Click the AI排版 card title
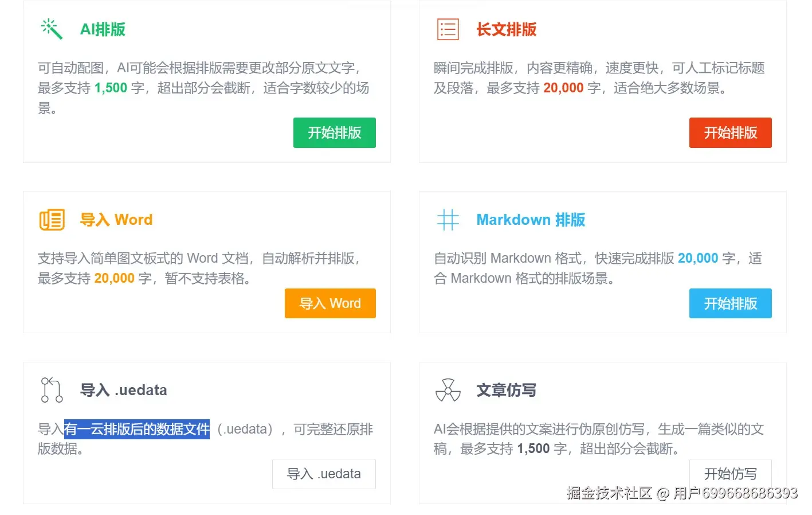The width and height of the screenshot is (812, 515). pyautogui.click(x=103, y=29)
